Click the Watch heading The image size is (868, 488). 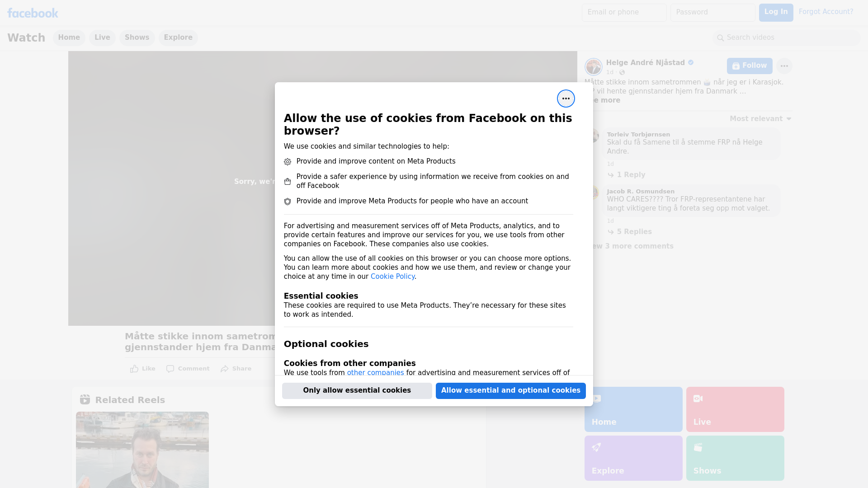click(x=26, y=38)
